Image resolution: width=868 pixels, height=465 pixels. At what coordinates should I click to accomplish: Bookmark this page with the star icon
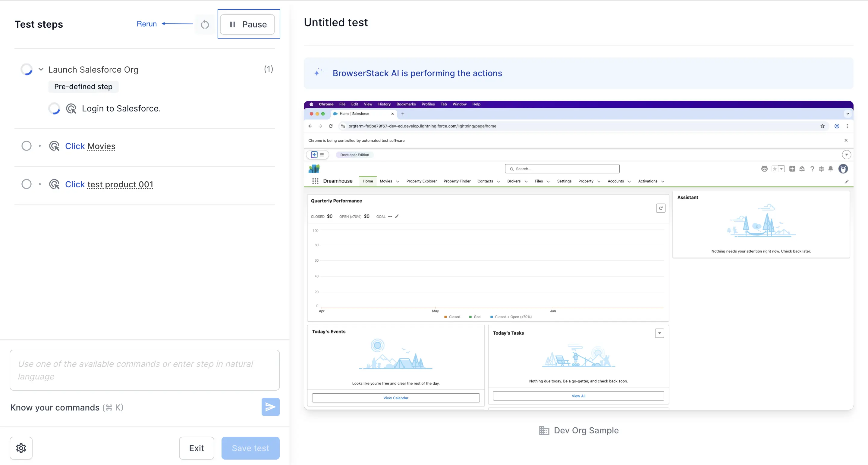click(822, 126)
